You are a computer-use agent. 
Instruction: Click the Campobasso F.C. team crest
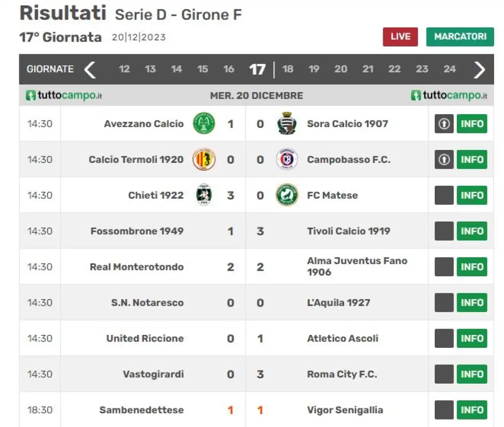click(x=287, y=159)
